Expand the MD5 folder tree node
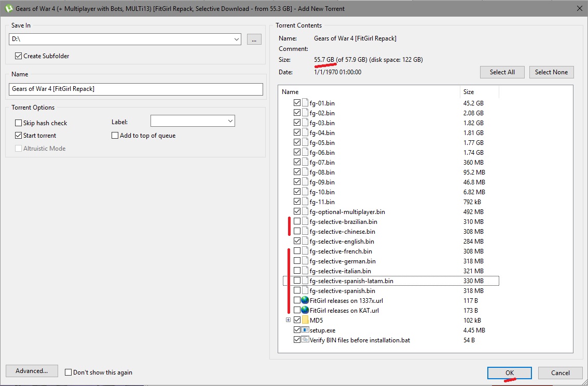 [x=288, y=320]
